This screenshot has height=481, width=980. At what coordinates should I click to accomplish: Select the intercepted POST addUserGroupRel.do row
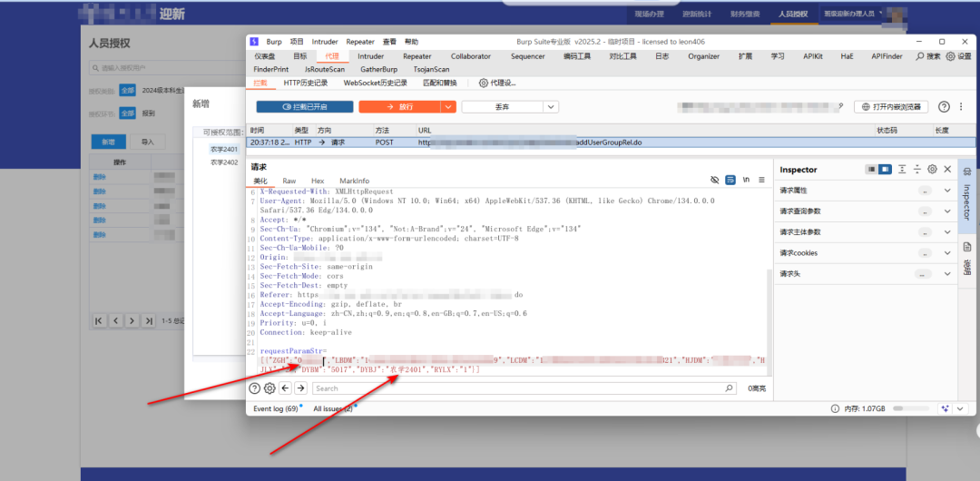coord(611,142)
